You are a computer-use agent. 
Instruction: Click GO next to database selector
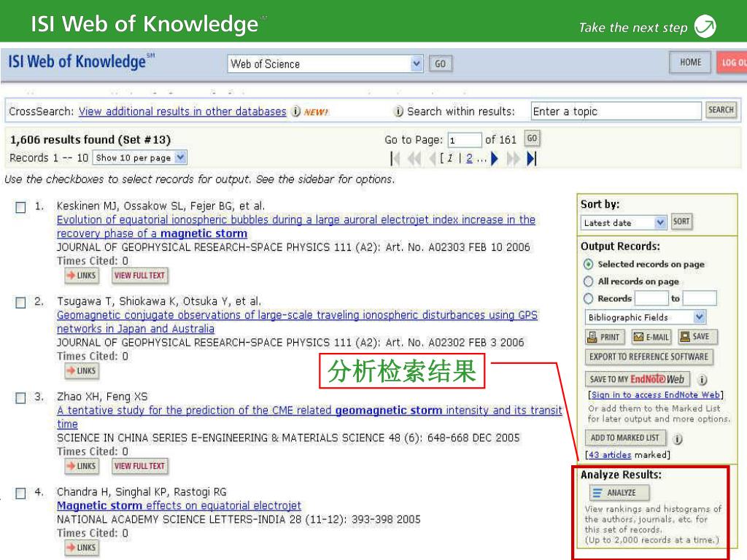pyautogui.click(x=441, y=64)
